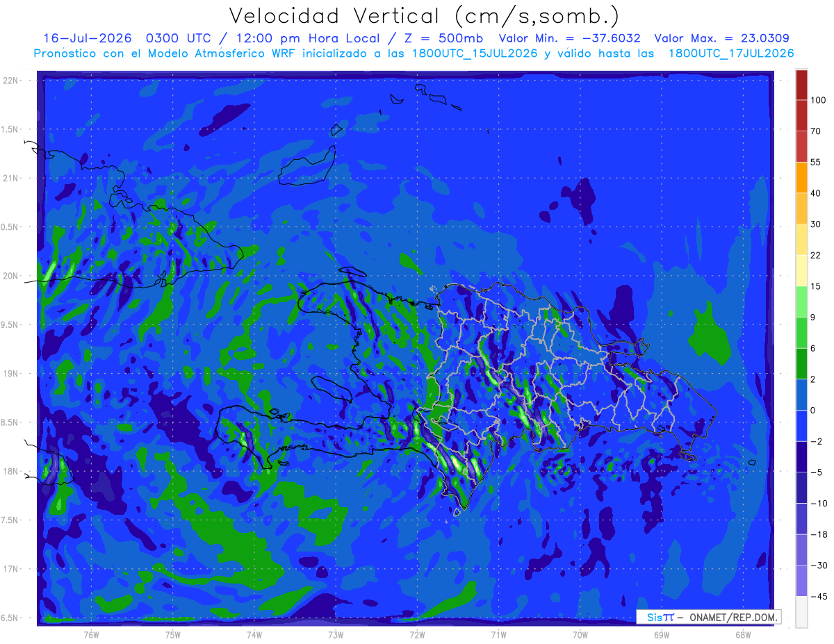The width and height of the screenshot is (834, 644).
Task: Click the "6.5N" latitude label
Action: pyautogui.click(x=10, y=618)
